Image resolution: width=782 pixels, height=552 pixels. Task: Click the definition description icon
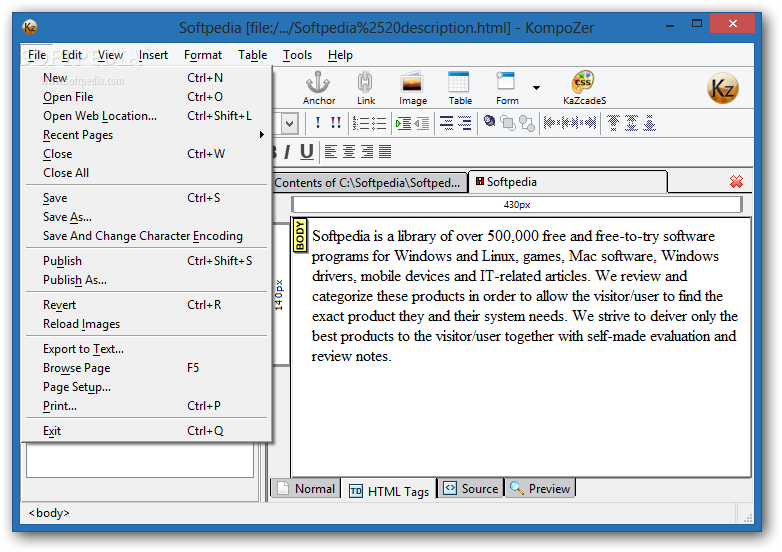464,123
